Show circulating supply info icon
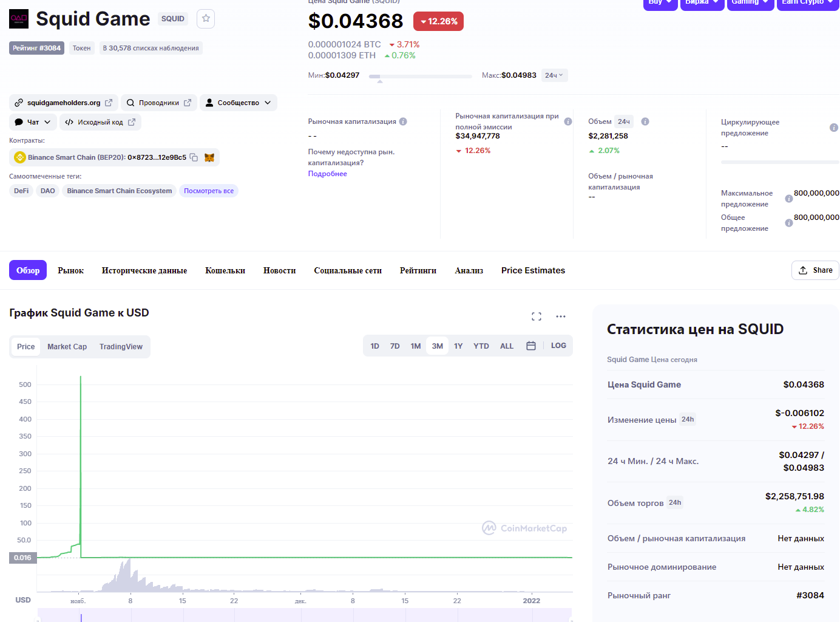Viewport: 840px width, 622px height. (834, 128)
